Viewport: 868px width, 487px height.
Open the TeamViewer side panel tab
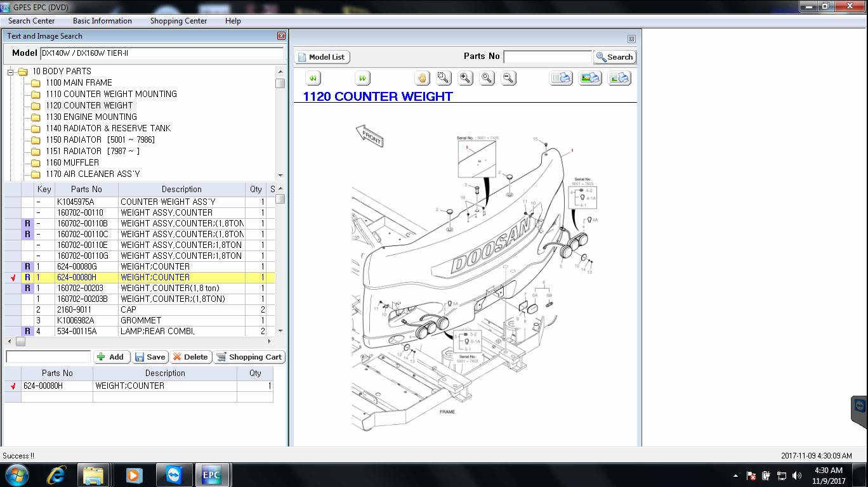click(860, 412)
